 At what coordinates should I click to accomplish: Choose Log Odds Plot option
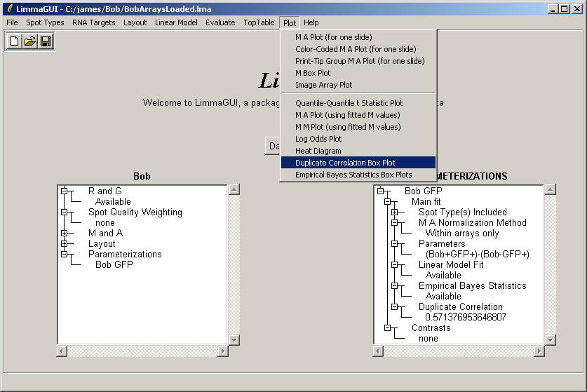(318, 139)
